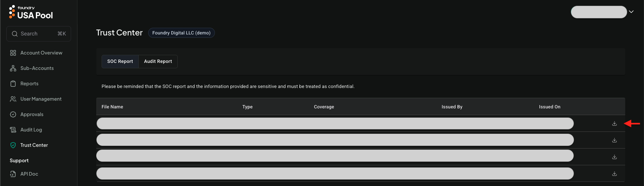
Task: Sort table by Issued On column
Action: pos(549,107)
